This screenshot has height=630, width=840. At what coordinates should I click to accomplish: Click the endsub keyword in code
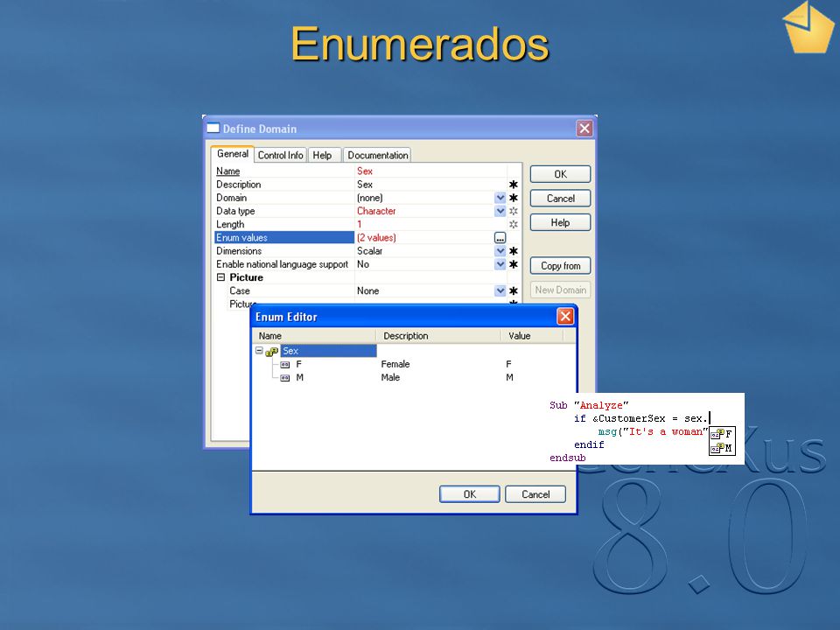pyautogui.click(x=568, y=458)
